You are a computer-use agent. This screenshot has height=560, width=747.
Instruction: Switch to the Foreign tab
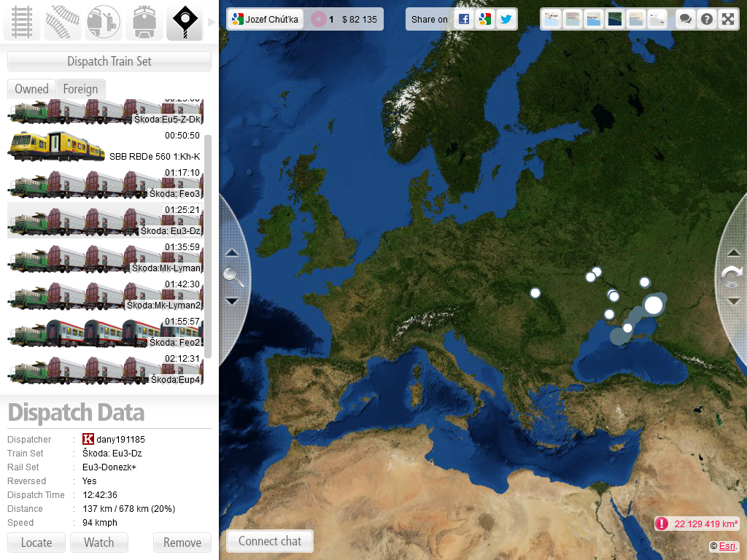[80, 89]
